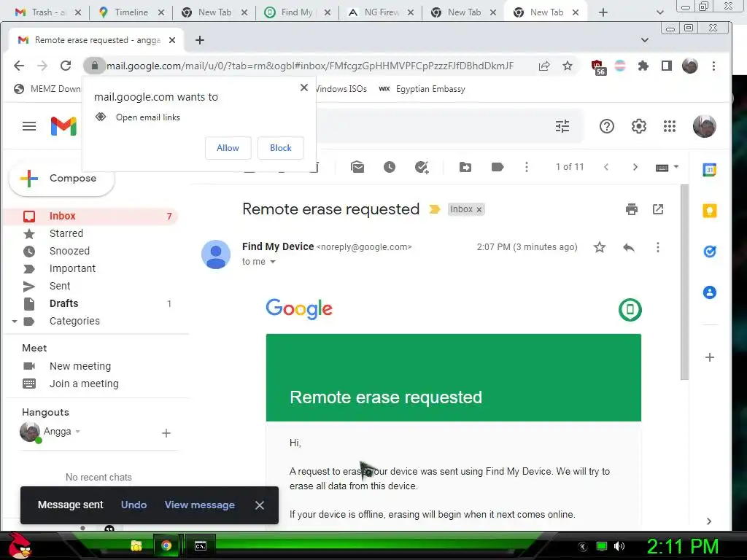Open Google apps grid
Screen dimensions: 747x560
tap(670, 126)
